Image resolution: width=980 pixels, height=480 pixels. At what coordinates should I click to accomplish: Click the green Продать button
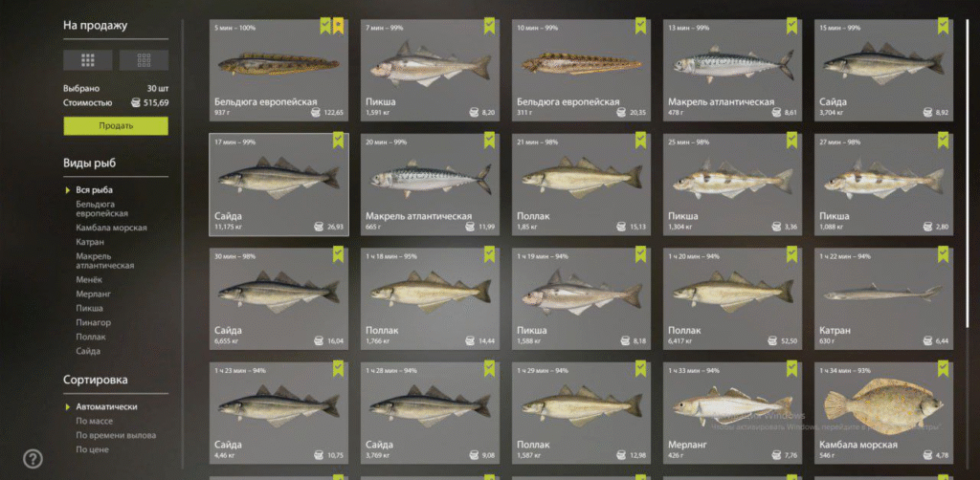116,126
